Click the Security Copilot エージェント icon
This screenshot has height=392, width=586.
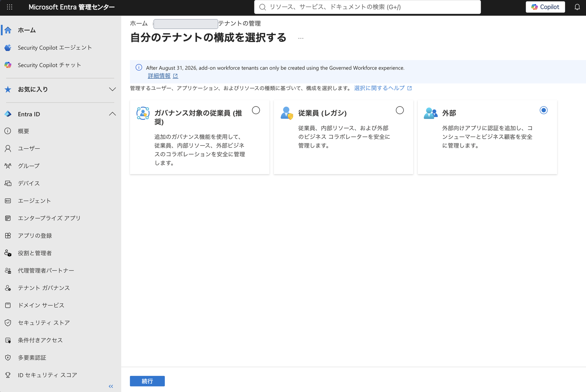[x=8, y=48]
